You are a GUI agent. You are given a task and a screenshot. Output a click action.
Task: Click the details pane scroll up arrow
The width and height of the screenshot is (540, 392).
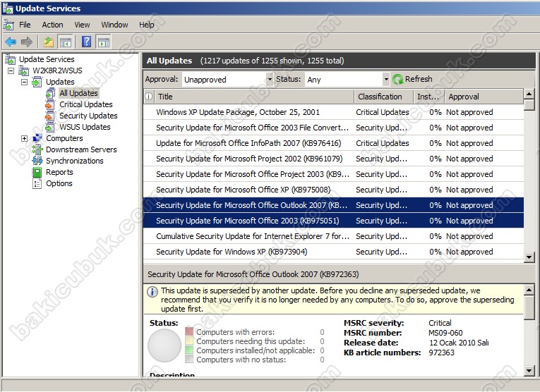pyautogui.click(x=529, y=290)
